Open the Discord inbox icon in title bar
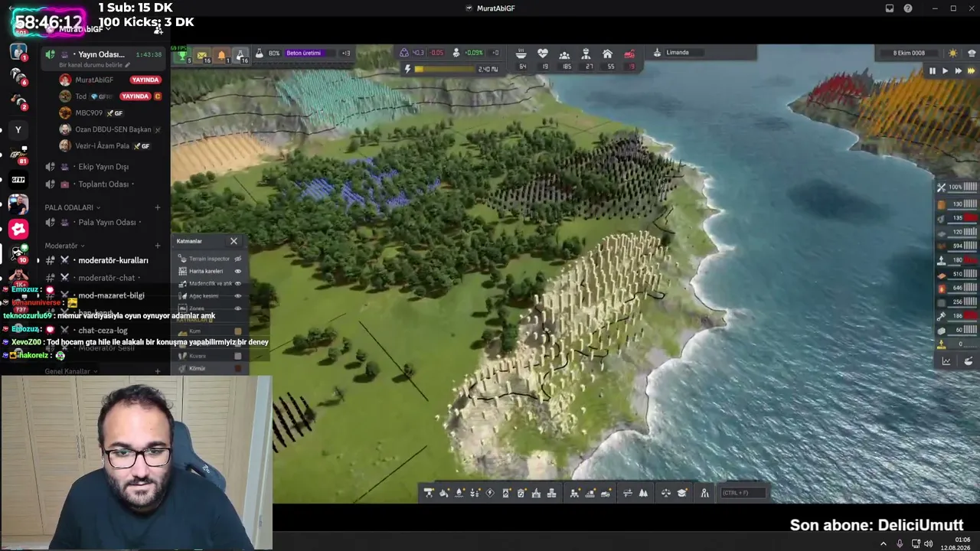The width and height of the screenshot is (980, 551). click(890, 8)
